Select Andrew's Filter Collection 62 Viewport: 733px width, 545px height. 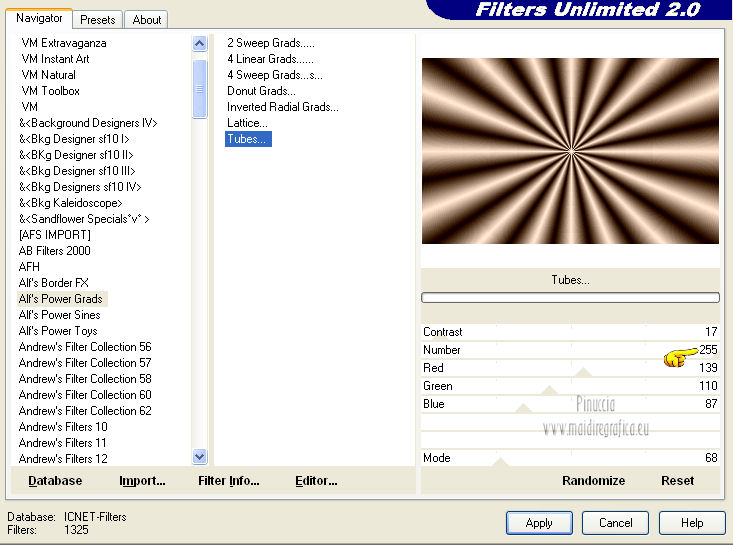coord(85,411)
